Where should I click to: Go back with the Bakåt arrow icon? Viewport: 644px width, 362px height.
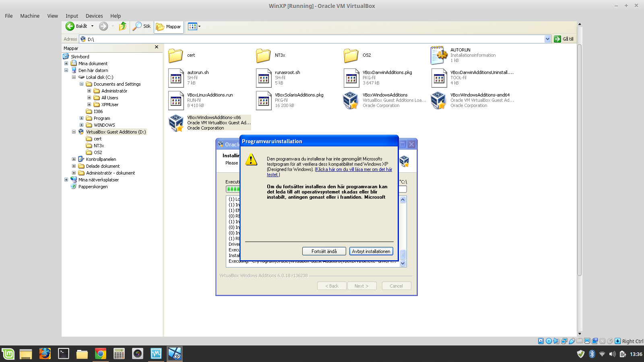70,26
